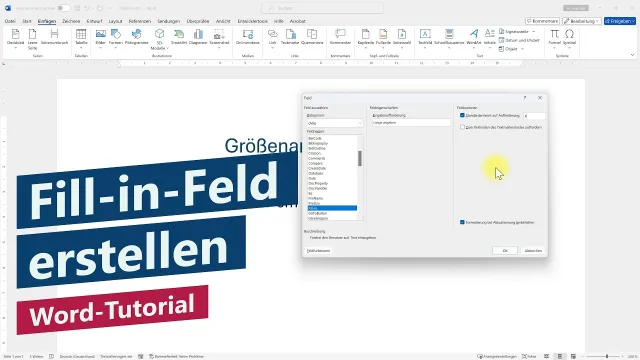Click the undo arrow in title bar
Image resolution: width=640 pixels, height=360 pixels.
87,8
